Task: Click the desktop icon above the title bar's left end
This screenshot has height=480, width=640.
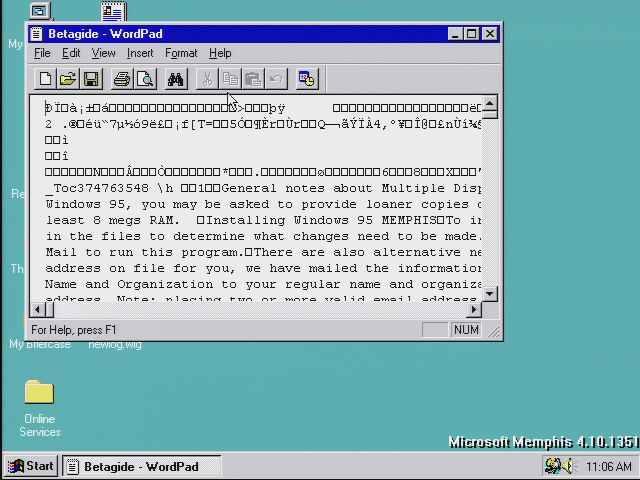Action: (x=40, y=11)
